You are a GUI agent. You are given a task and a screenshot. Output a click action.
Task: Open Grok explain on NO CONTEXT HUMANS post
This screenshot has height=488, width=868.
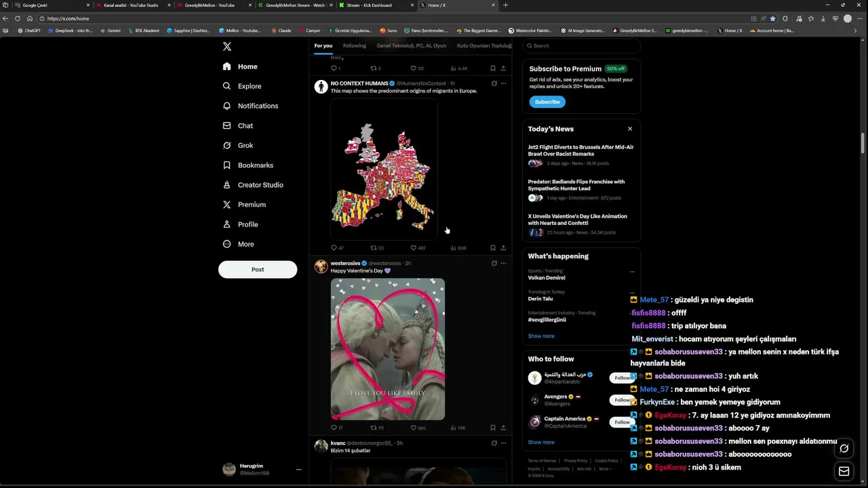[x=494, y=83]
